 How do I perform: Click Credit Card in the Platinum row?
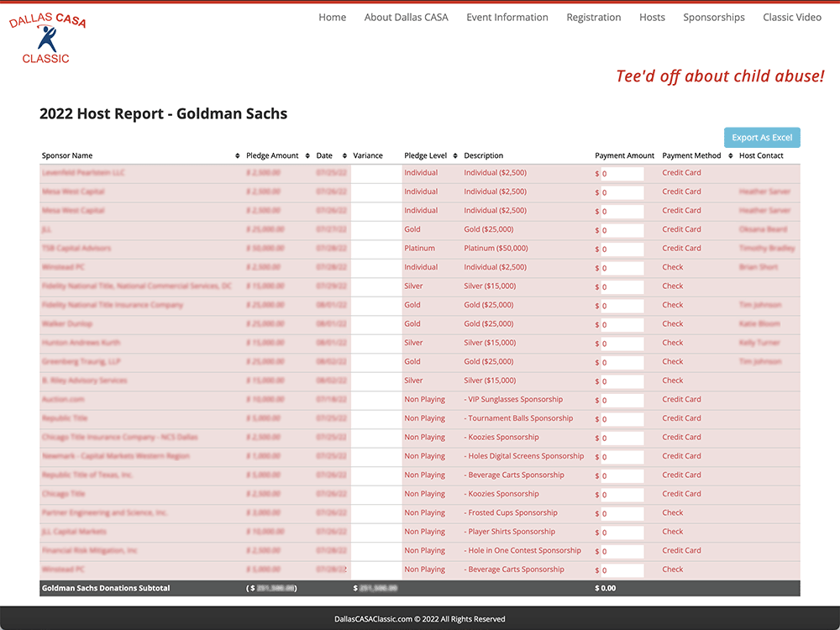point(681,248)
